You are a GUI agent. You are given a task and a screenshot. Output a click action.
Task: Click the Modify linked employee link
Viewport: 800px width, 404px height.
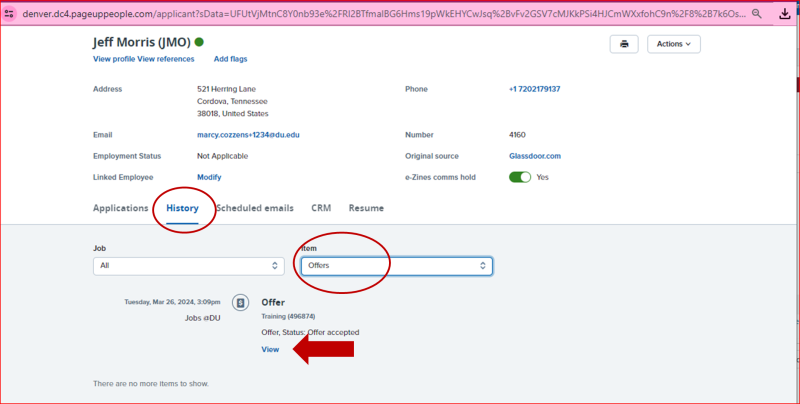(x=209, y=177)
